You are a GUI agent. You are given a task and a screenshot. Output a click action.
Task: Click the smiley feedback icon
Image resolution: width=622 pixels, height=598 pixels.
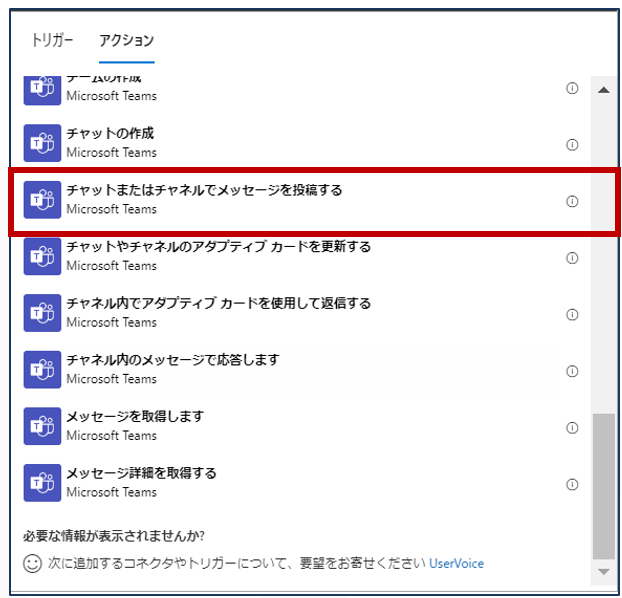tap(33, 563)
